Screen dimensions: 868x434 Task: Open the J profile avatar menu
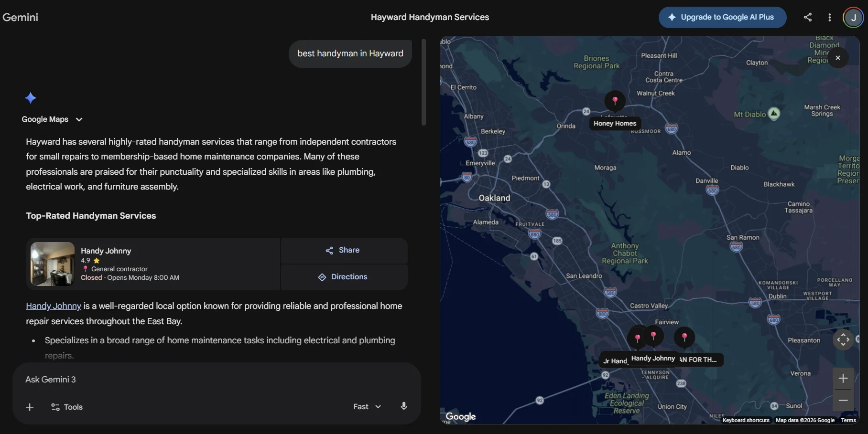(x=853, y=17)
